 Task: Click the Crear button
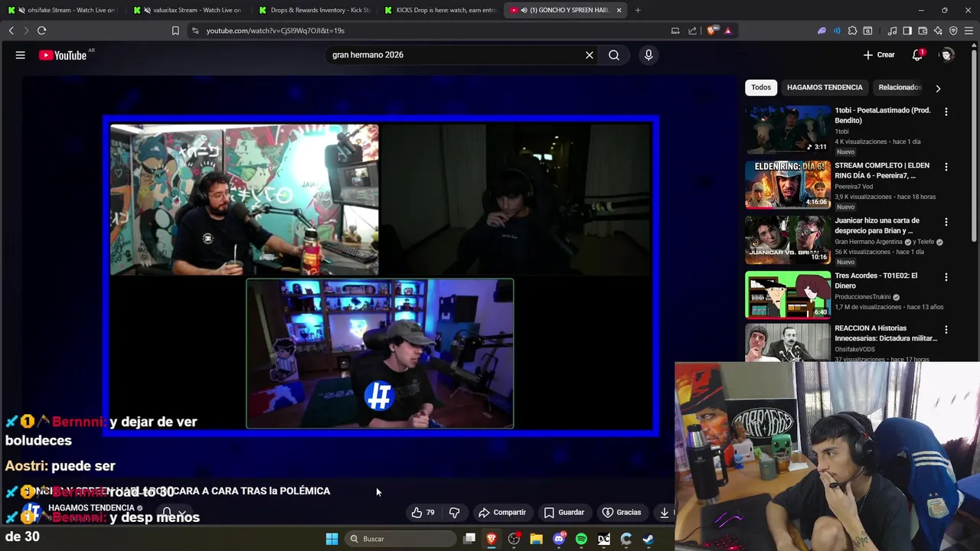(x=879, y=55)
